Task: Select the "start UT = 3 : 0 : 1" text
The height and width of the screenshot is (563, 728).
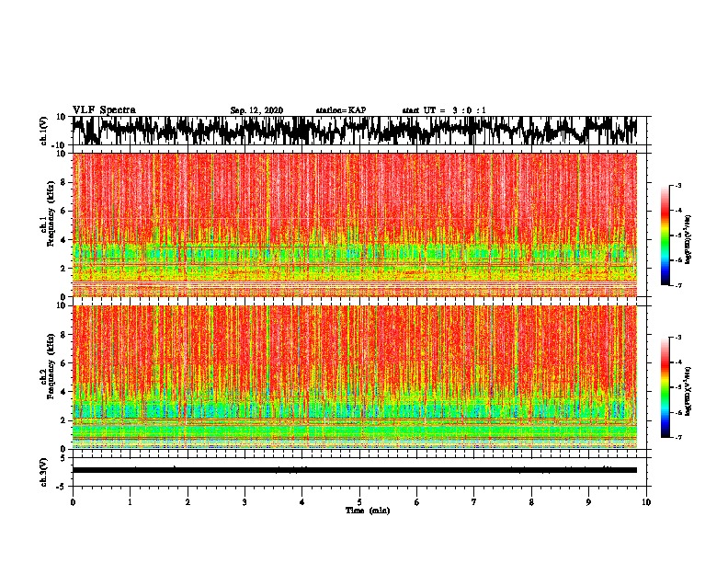Action: point(444,110)
